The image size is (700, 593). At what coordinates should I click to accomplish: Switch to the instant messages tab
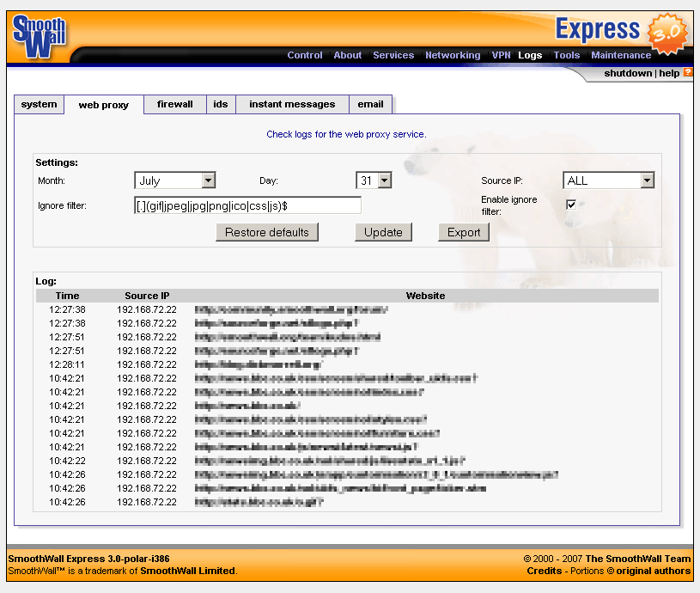[292, 105]
